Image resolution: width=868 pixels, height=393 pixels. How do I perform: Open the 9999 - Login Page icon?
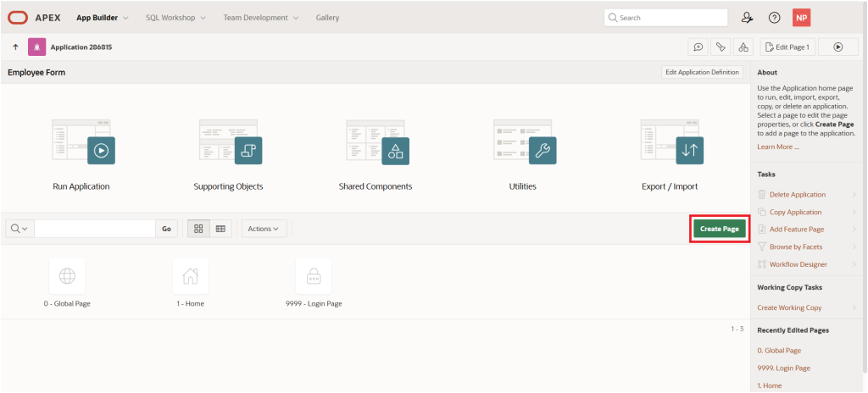click(x=314, y=275)
